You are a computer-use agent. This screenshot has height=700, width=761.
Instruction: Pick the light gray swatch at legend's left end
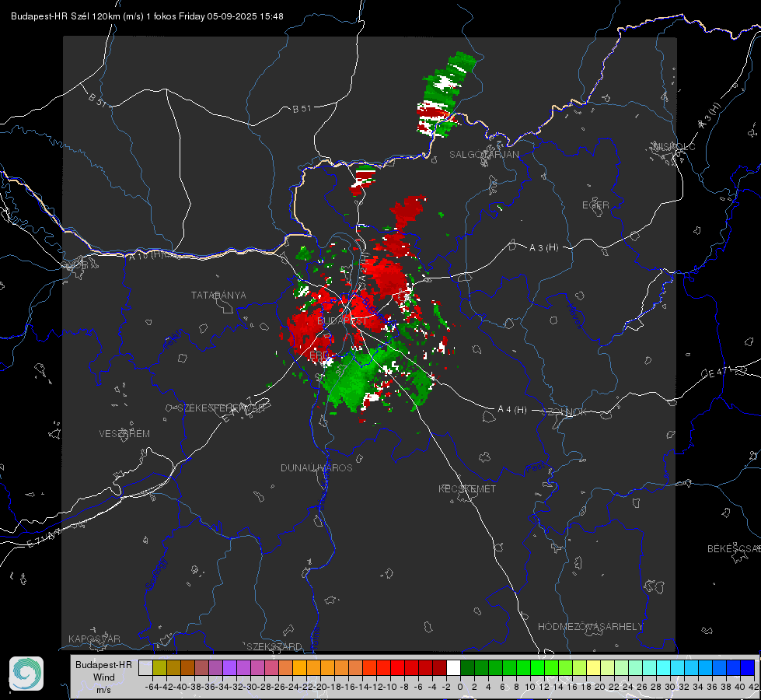tap(145, 668)
